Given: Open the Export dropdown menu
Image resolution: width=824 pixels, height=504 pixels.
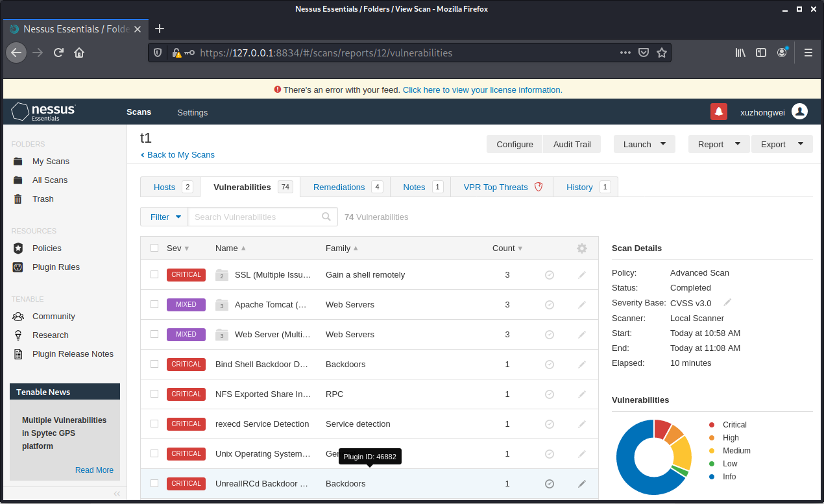Looking at the screenshot, I should point(782,144).
